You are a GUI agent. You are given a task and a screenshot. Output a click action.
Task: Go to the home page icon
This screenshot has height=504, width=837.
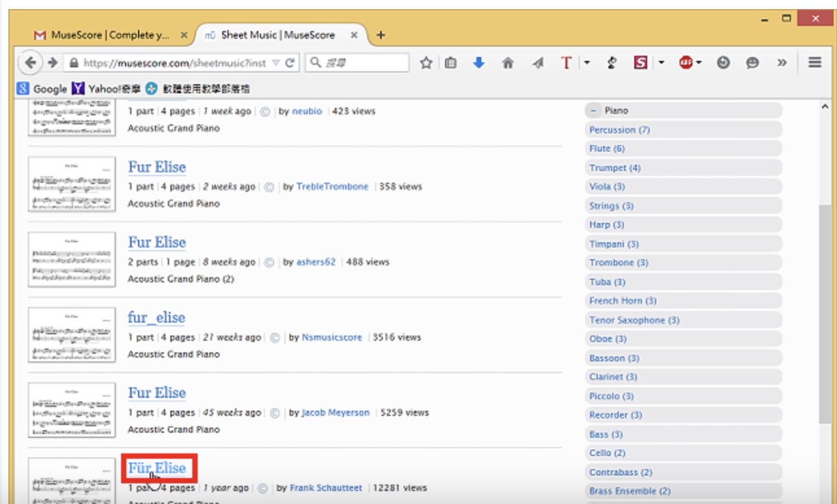coord(508,63)
